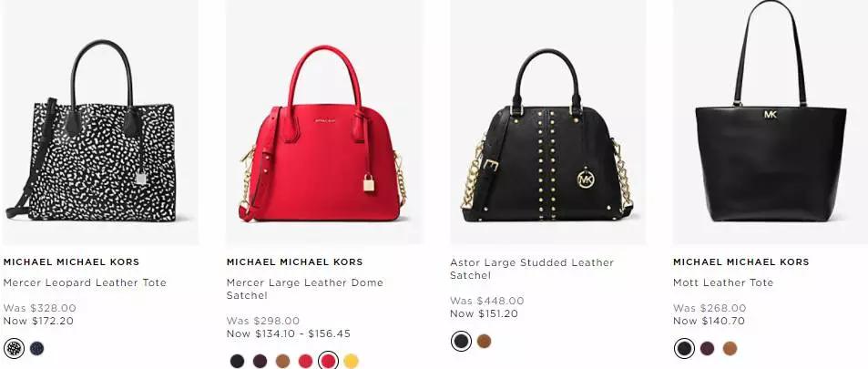This screenshot has height=369, width=868.
Task: Select the black swatch for the Astor Satchel
Action: [x=461, y=341]
